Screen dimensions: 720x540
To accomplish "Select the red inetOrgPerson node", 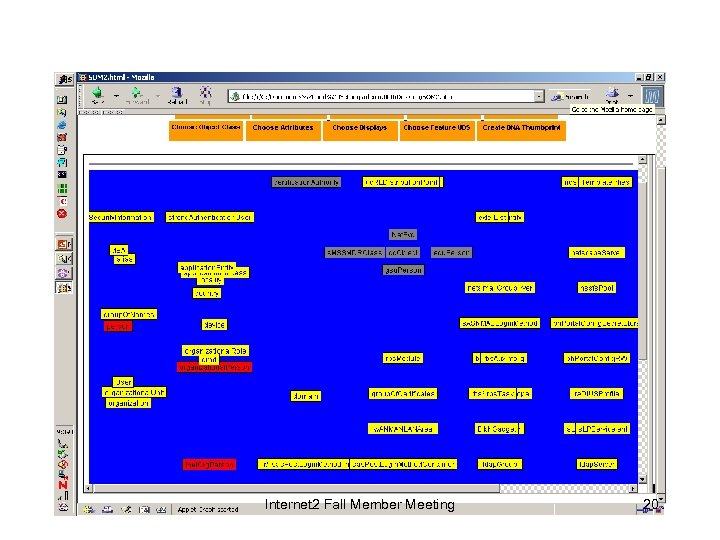I will (209, 465).
